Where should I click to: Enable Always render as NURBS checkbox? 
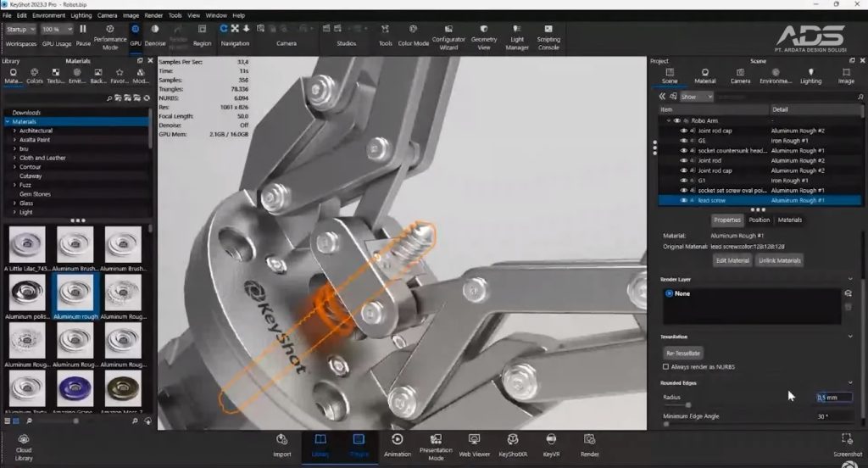pyautogui.click(x=665, y=366)
